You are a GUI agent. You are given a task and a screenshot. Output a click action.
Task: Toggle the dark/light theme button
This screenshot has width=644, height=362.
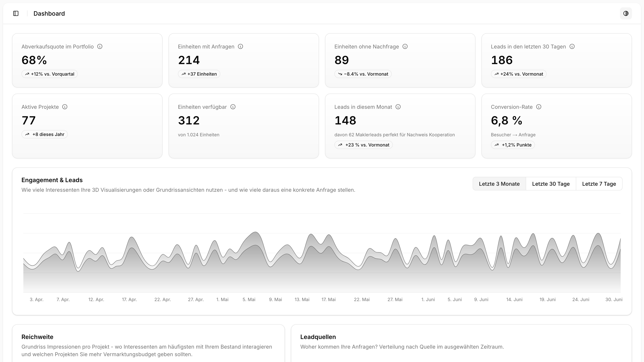(x=626, y=14)
